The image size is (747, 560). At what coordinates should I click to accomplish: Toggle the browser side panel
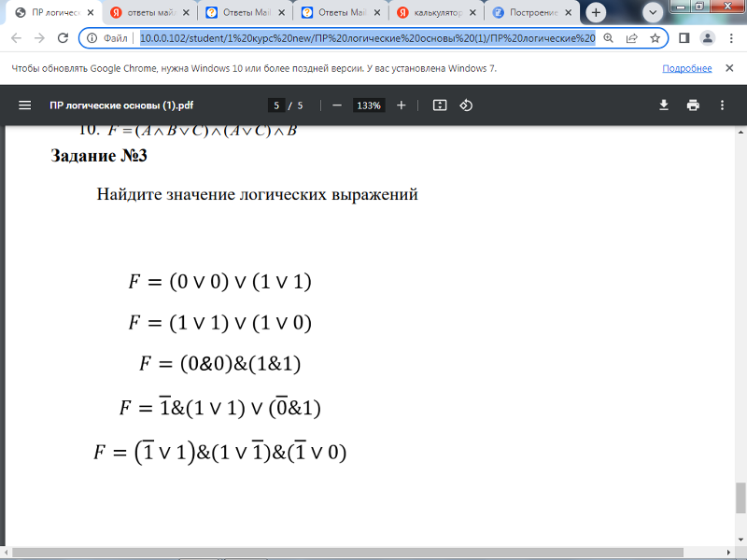coord(684,38)
